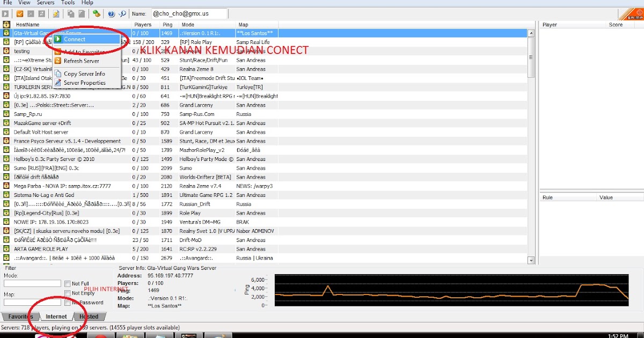Image resolution: width=644 pixels, height=338 pixels.
Task: Click the server list scrollbar up arrow
Action: pyautogui.click(x=531, y=33)
